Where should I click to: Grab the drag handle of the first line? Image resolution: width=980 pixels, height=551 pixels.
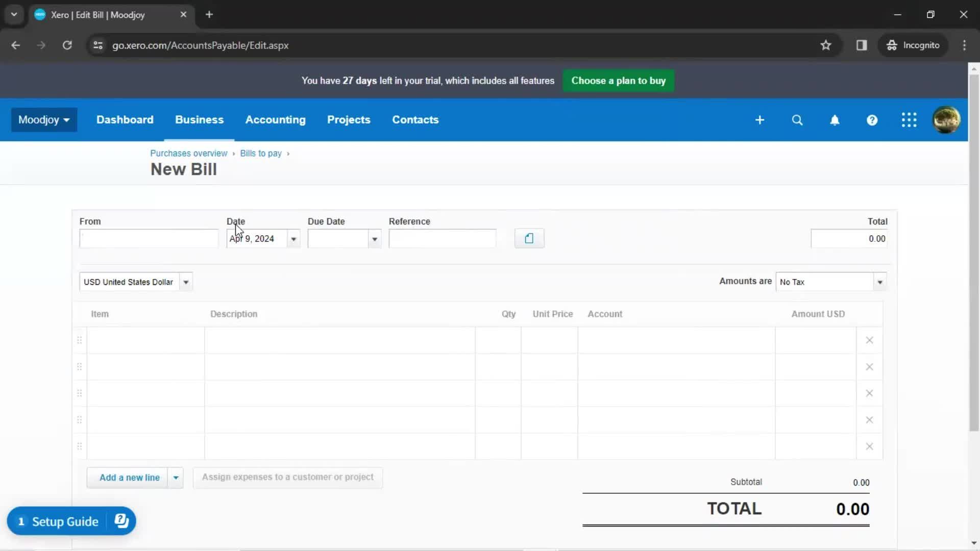click(x=80, y=340)
